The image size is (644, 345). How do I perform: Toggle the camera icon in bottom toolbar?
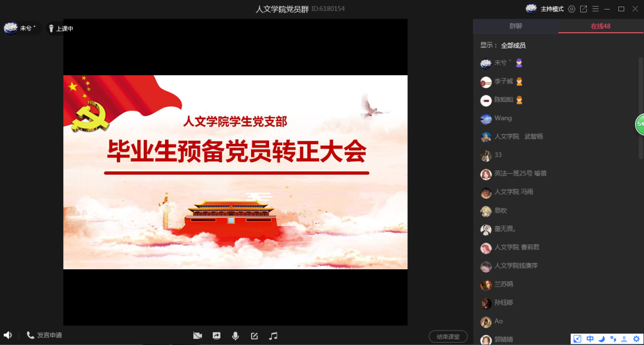tap(197, 336)
